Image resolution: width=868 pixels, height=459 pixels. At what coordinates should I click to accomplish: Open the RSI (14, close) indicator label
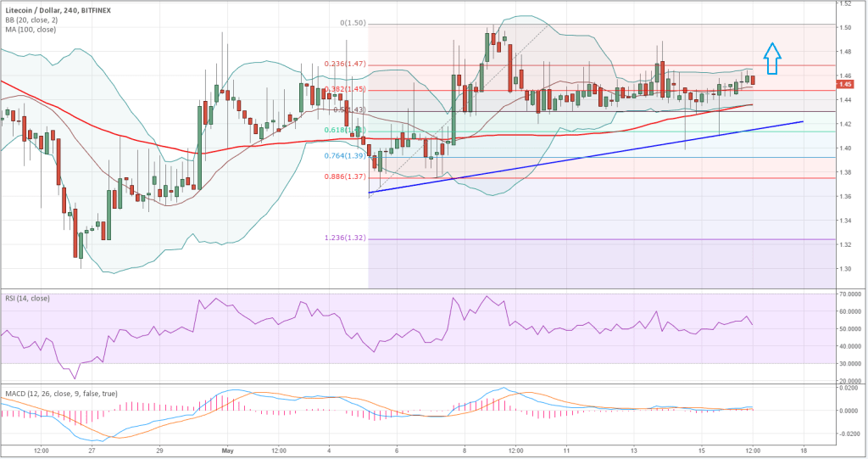[x=28, y=299]
